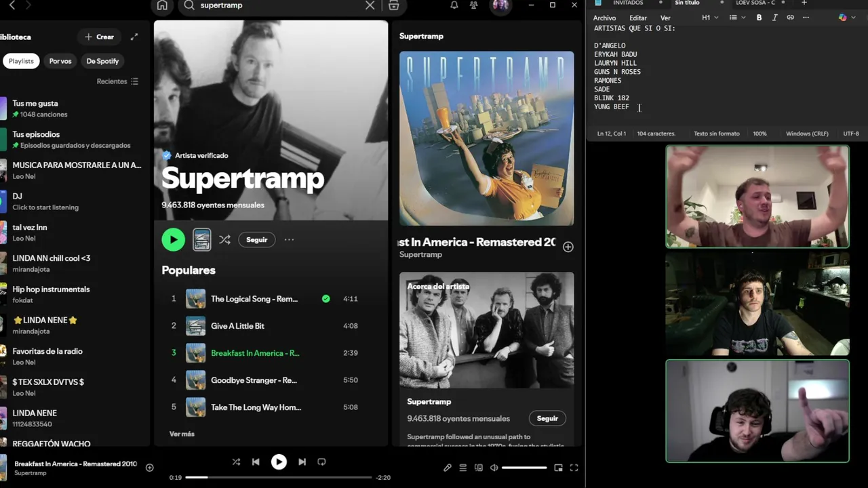The image size is (868, 488).
Task: Open the Acerca del artista photo card
Action: click(x=486, y=330)
